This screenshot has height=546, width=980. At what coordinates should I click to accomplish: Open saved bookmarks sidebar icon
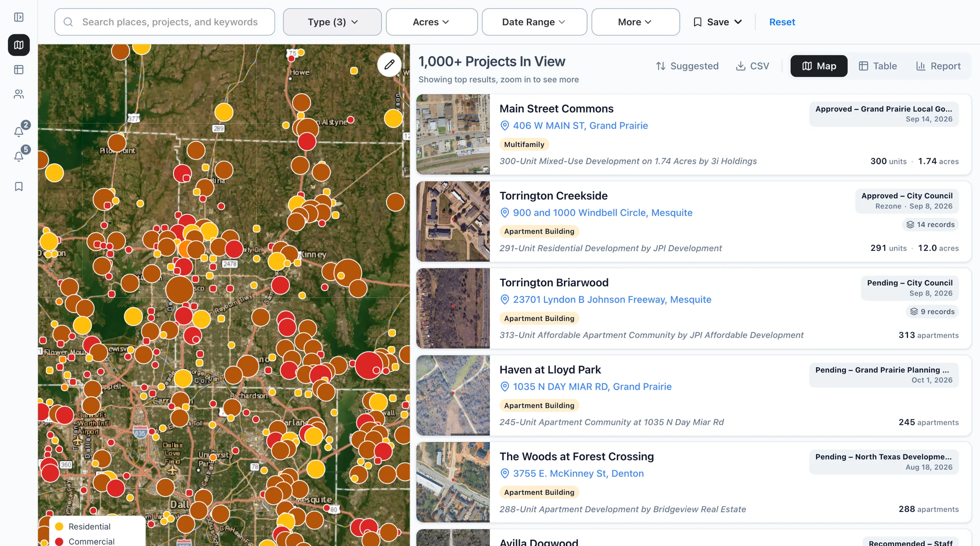(19, 187)
